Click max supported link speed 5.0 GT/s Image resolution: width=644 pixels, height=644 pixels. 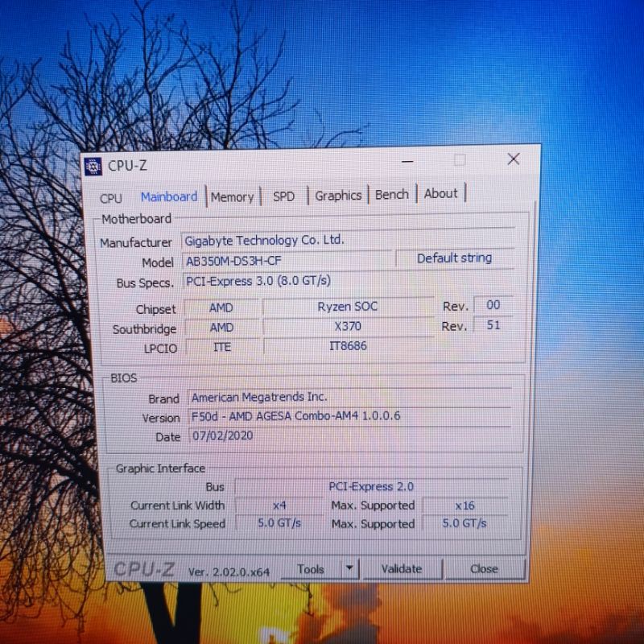(464, 523)
